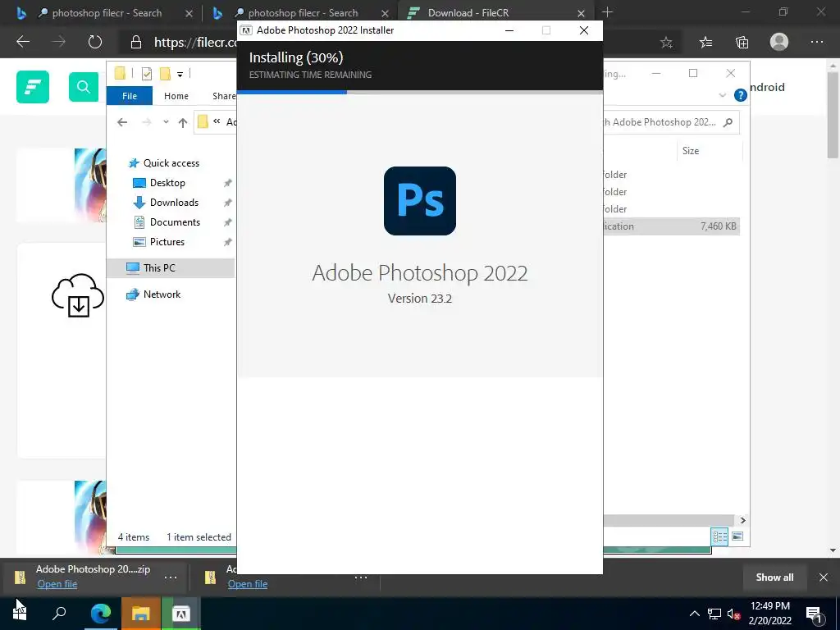Click Show all downloads button
Viewport: 840px width, 630px height.
774,577
